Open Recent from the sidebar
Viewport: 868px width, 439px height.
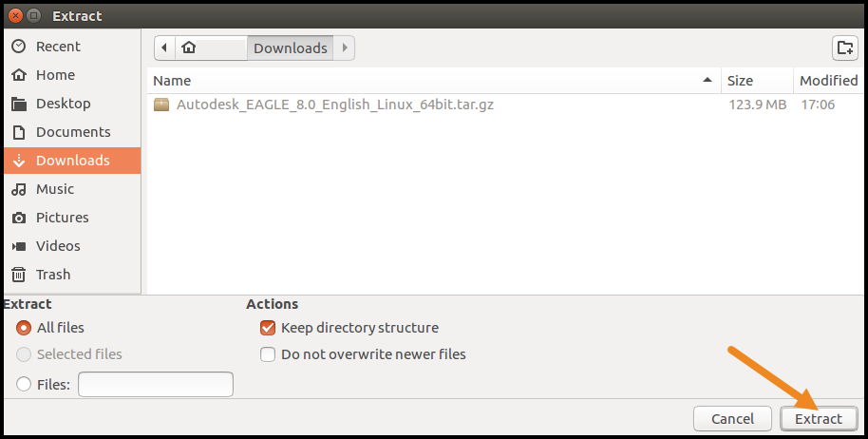(x=58, y=47)
